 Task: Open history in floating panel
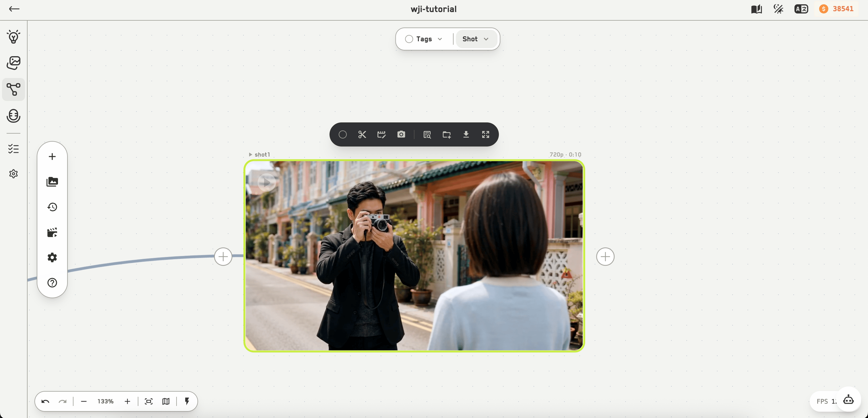pos(52,207)
